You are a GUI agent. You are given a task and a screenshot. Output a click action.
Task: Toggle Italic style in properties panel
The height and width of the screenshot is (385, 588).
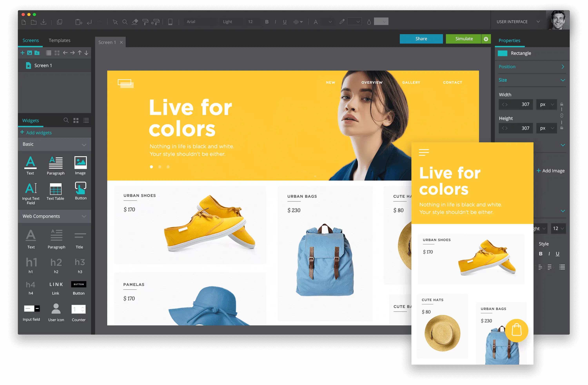coord(550,253)
